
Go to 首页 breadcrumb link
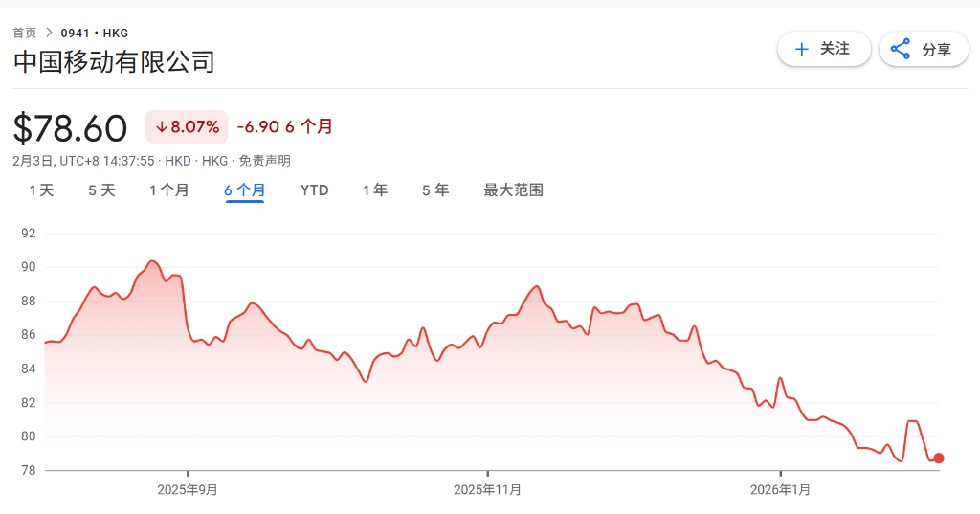click(x=25, y=33)
